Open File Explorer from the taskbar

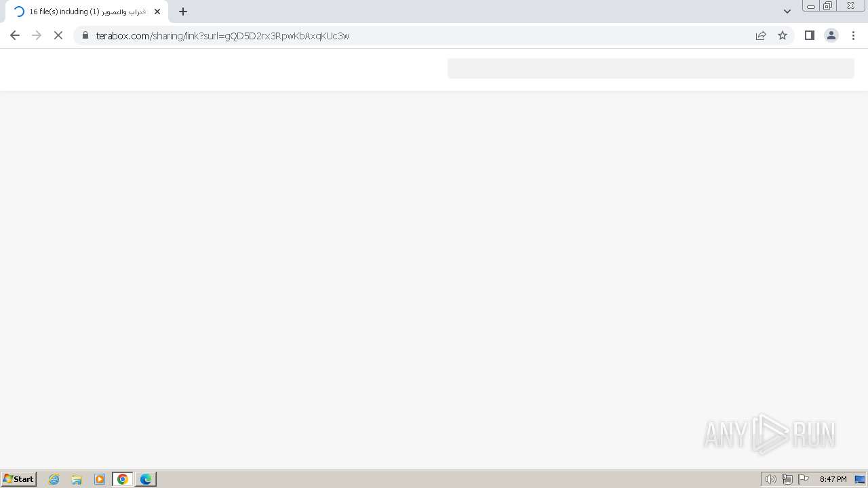tap(77, 479)
